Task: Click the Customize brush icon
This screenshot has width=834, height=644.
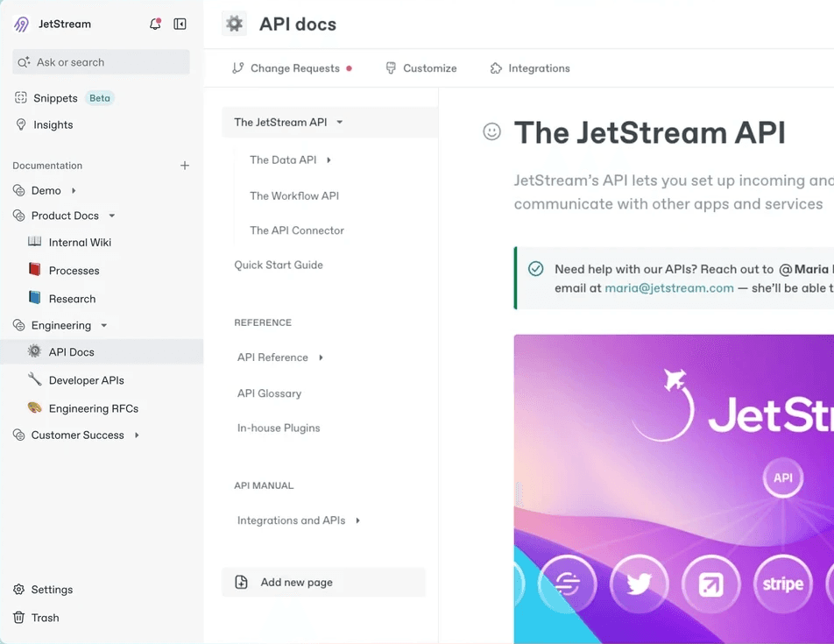Action: [391, 68]
